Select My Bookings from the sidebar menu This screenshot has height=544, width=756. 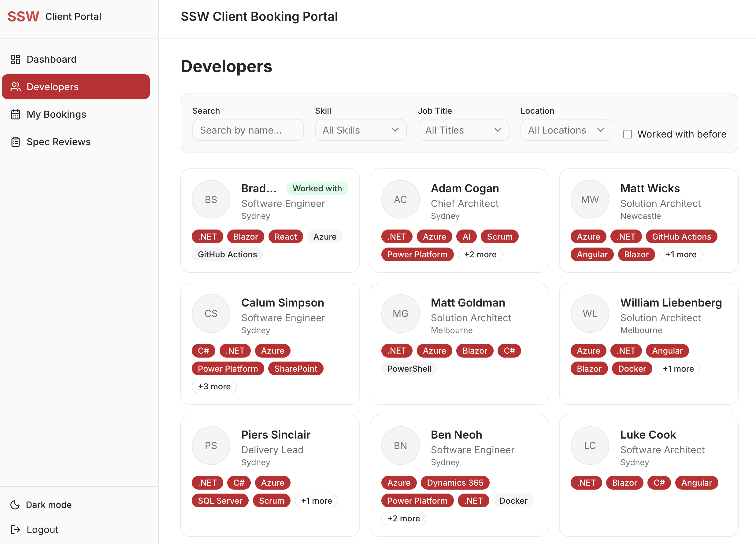point(56,114)
